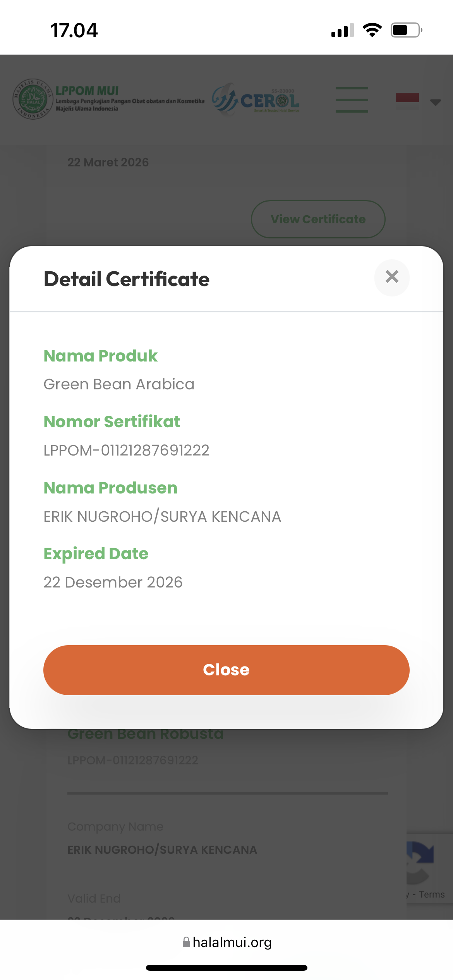Screen dimensions: 453x980
Task: Tap the 17.04 clock in the status bar
Action: 74,31
